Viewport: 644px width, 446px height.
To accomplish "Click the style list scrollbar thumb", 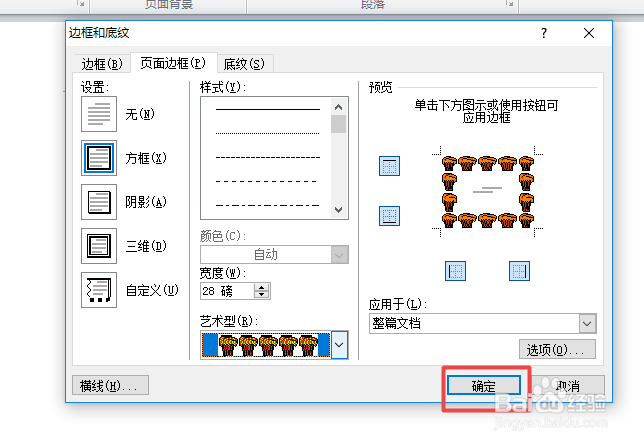I will (x=338, y=124).
